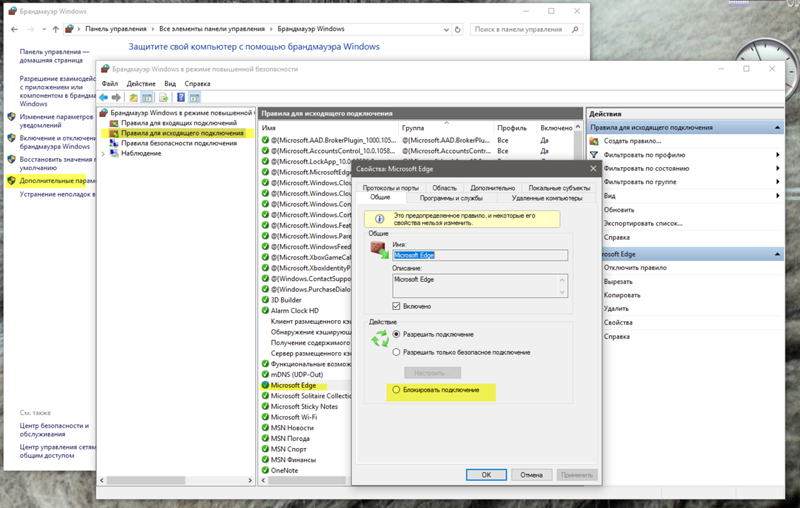Click Экспортировать список action
The height and width of the screenshot is (508, 800).
pyautogui.click(x=643, y=223)
